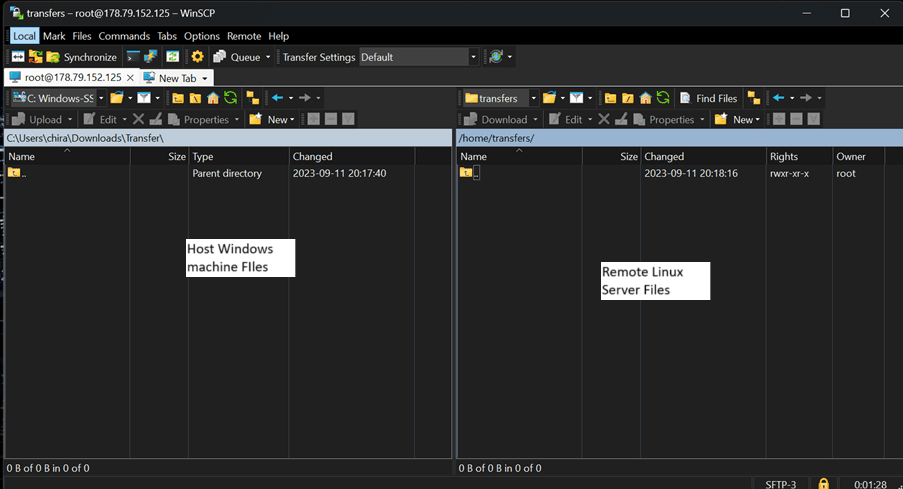Open Preferences gear icon
Screen dimensions: 903x489
[198, 56]
